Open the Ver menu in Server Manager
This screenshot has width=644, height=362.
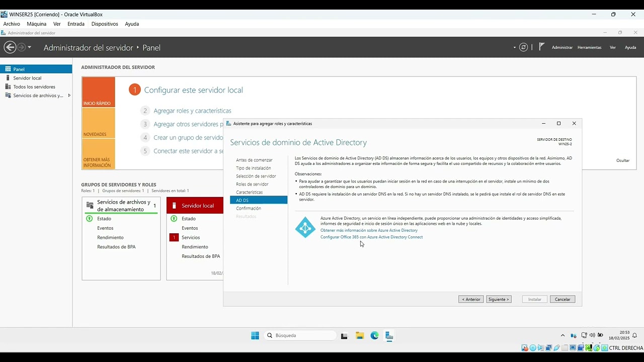click(x=613, y=47)
